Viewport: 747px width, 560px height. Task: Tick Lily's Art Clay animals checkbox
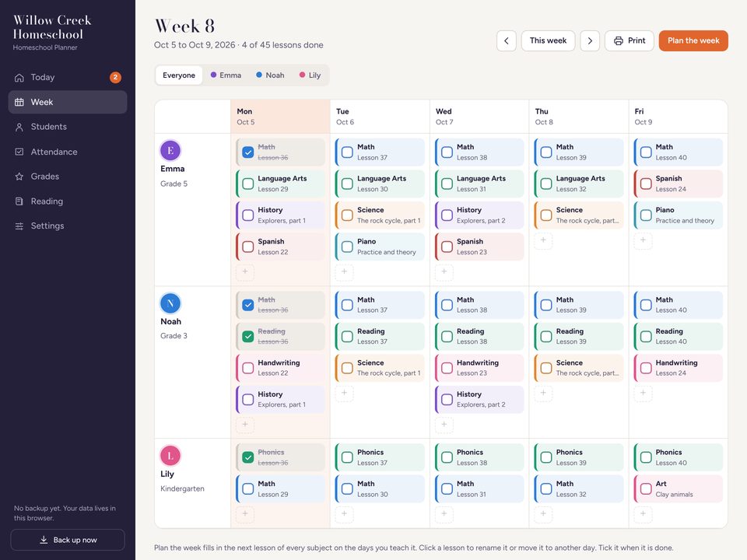pyautogui.click(x=646, y=489)
